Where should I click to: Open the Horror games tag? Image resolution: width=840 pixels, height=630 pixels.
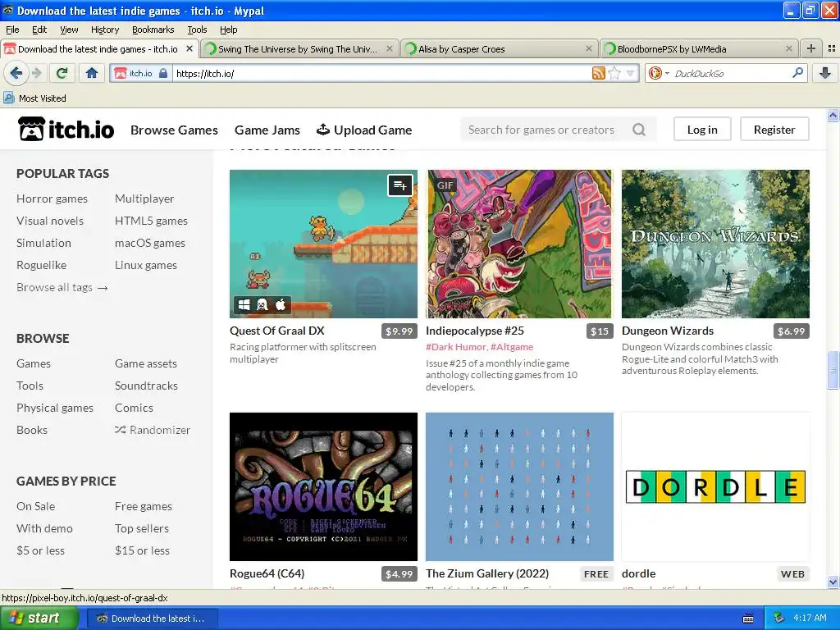(x=52, y=199)
